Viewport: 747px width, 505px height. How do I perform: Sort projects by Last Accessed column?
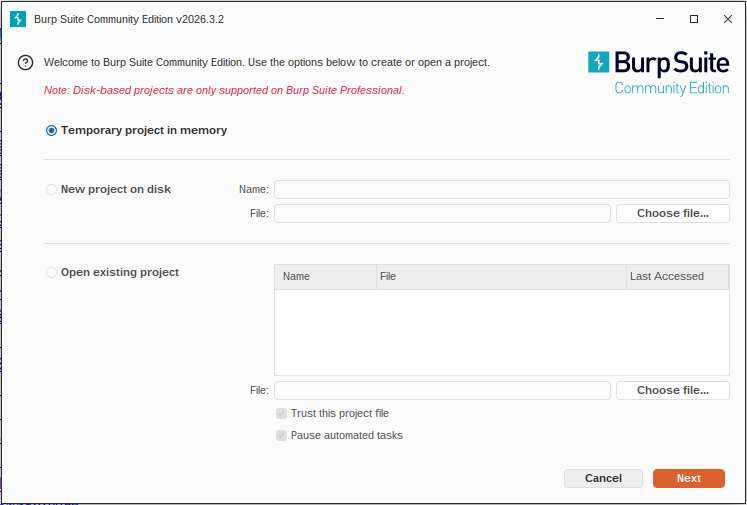pos(677,277)
